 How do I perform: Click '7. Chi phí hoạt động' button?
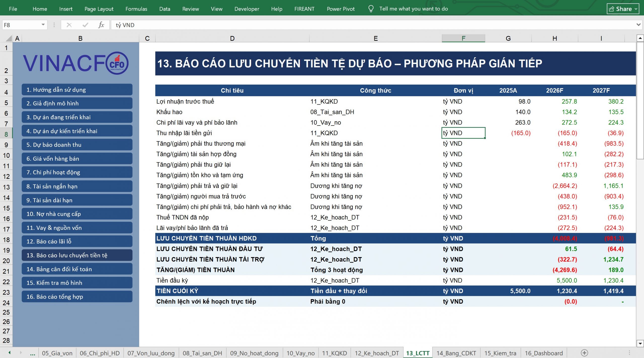(x=77, y=172)
